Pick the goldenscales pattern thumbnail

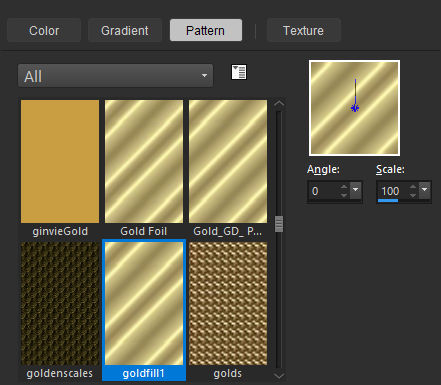pos(60,303)
